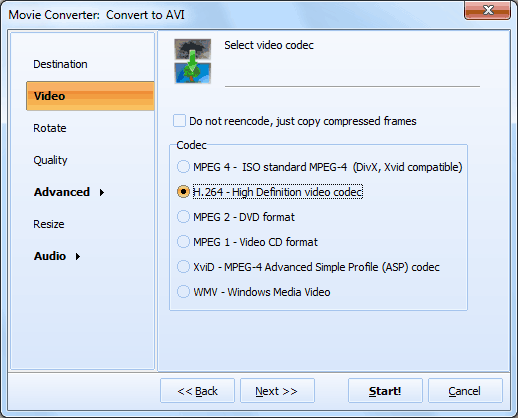Select XviD MPEG-4 ASP codec
Image resolution: width=518 pixels, height=418 pixels.
point(183,267)
